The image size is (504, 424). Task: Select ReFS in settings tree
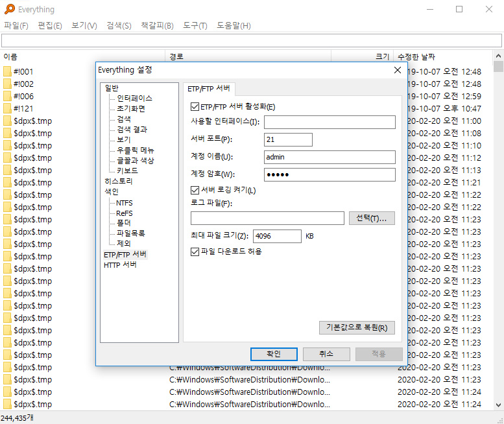tap(125, 213)
